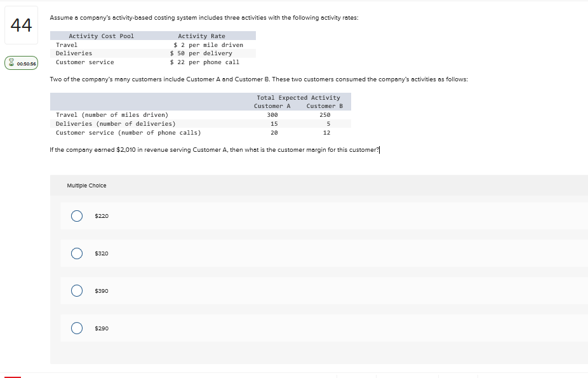Click the Customer B column label

tap(324, 105)
